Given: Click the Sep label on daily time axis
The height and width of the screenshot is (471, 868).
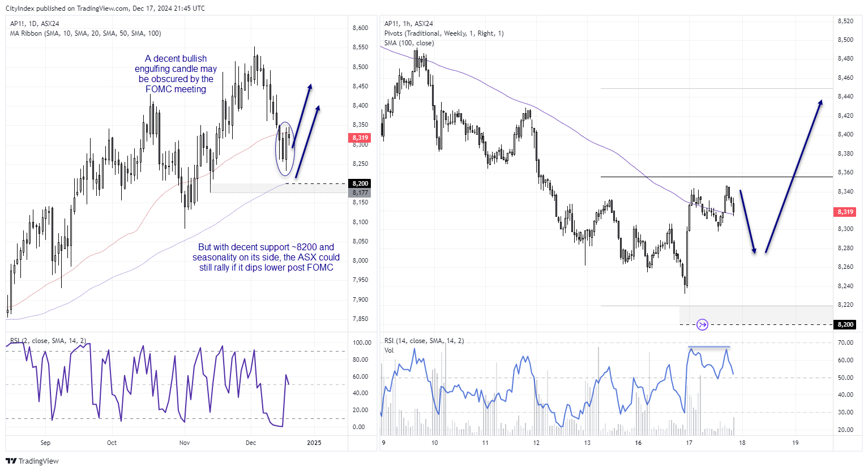Looking at the screenshot, I should [45, 443].
